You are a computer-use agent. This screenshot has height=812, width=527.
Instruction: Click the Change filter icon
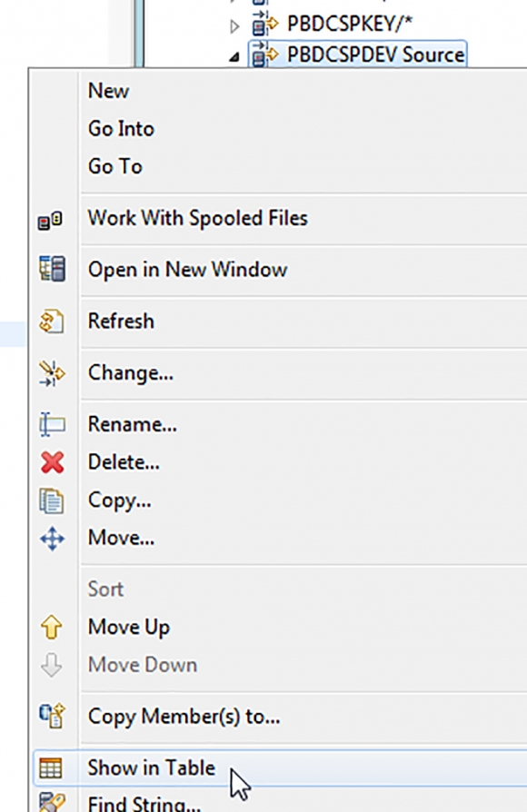pyautogui.click(x=52, y=373)
